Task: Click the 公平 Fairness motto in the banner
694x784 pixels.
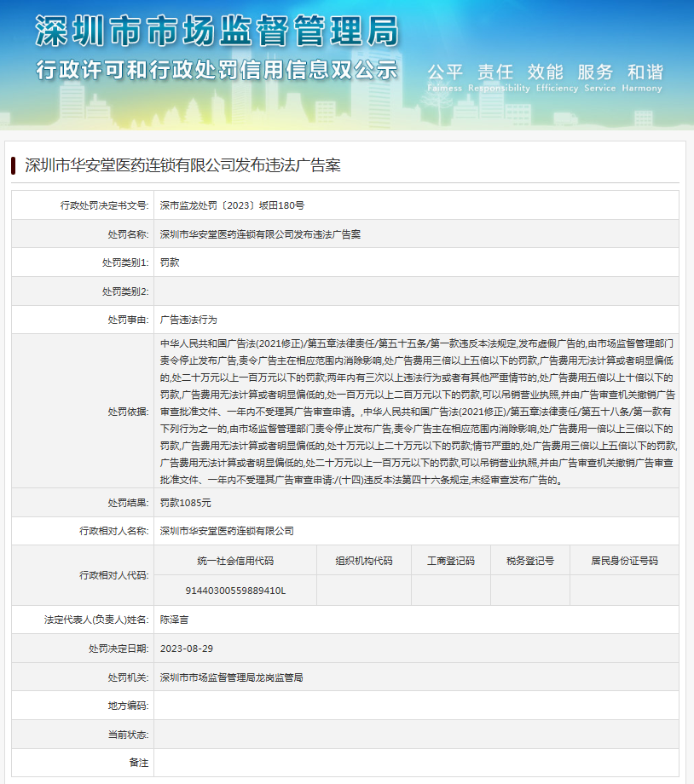Action: click(445, 78)
